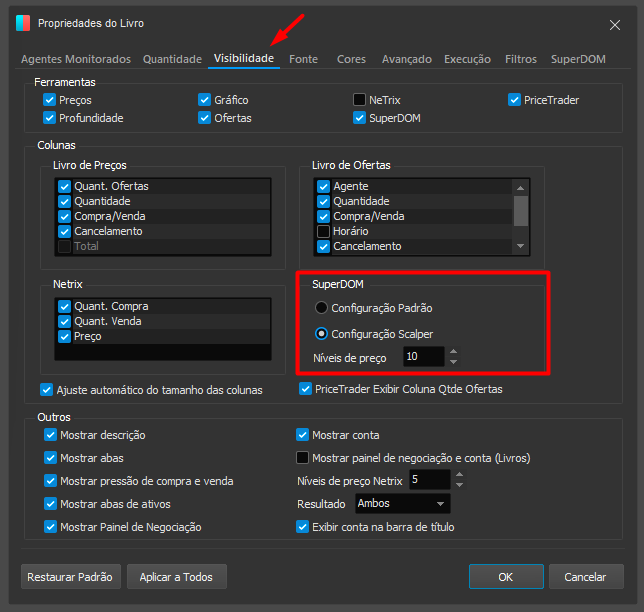Toggle Compra/Venda in Livro de Ofertas

[324, 216]
